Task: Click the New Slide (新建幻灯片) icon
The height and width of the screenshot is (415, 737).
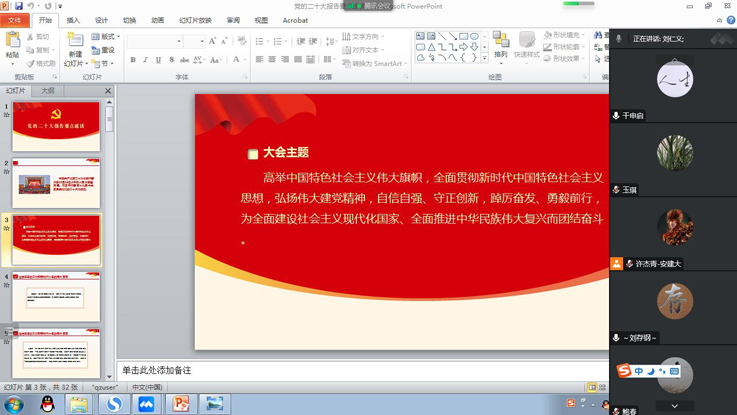Action: click(x=76, y=42)
